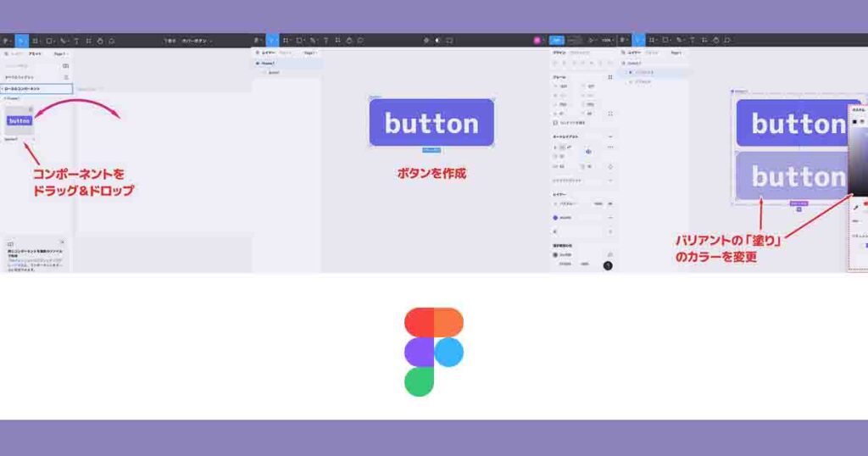Click search icon in left screenshot panel
The width and height of the screenshot is (868, 456).
[7, 53]
